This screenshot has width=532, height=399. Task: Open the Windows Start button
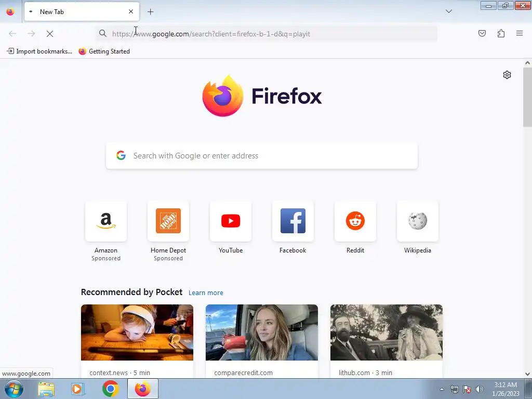tap(14, 389)
